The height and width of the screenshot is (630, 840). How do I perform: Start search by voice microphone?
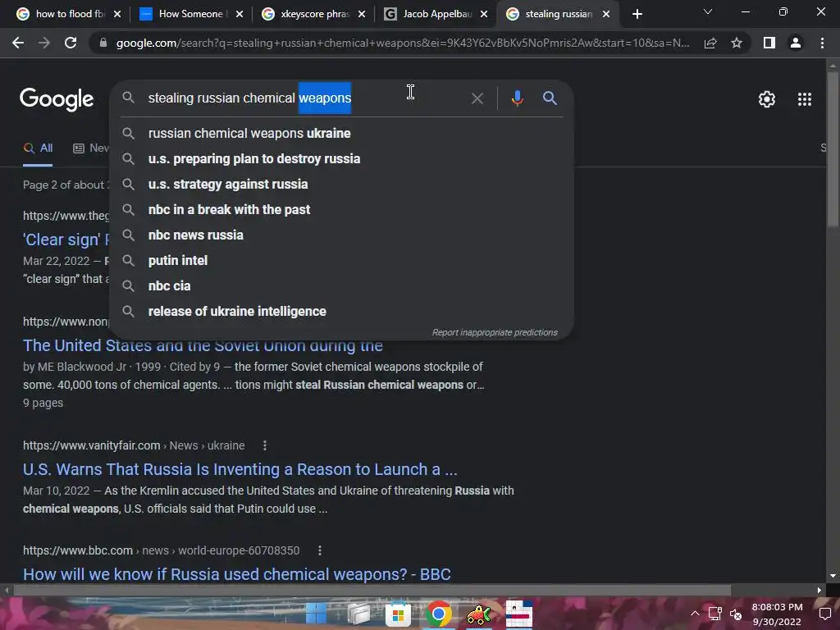(517, 98)
